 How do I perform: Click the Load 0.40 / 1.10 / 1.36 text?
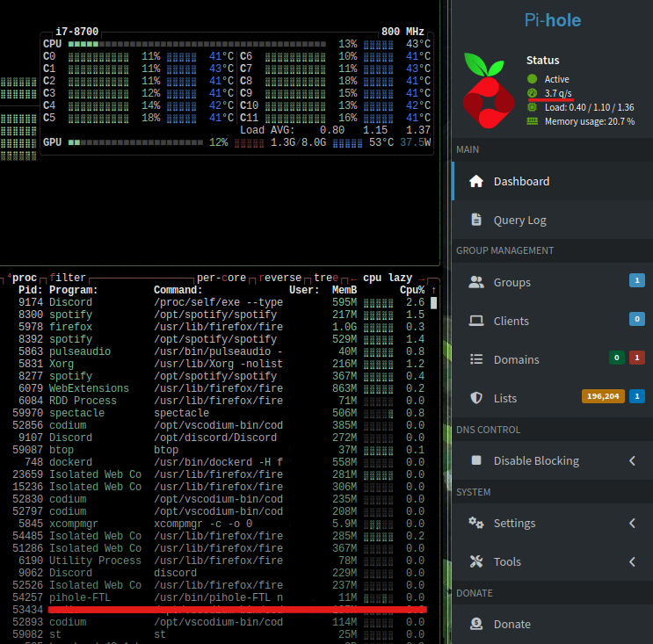pyautogui.click(x=590, y=107)
